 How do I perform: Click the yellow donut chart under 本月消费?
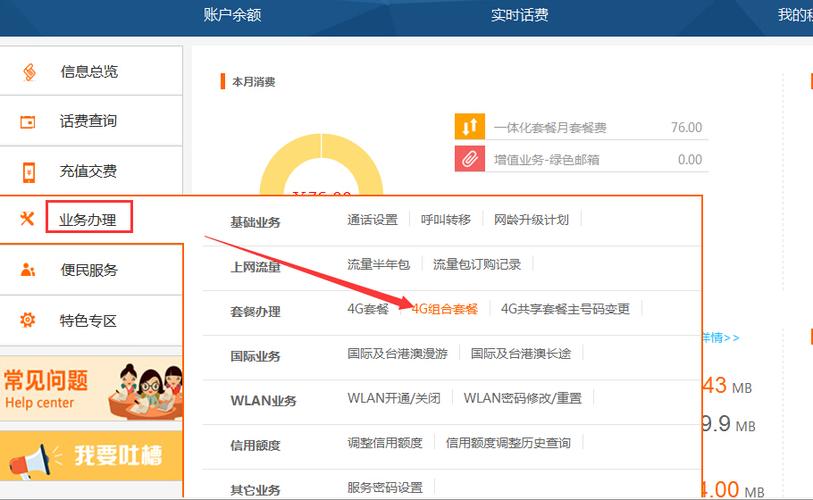[321, 165]
